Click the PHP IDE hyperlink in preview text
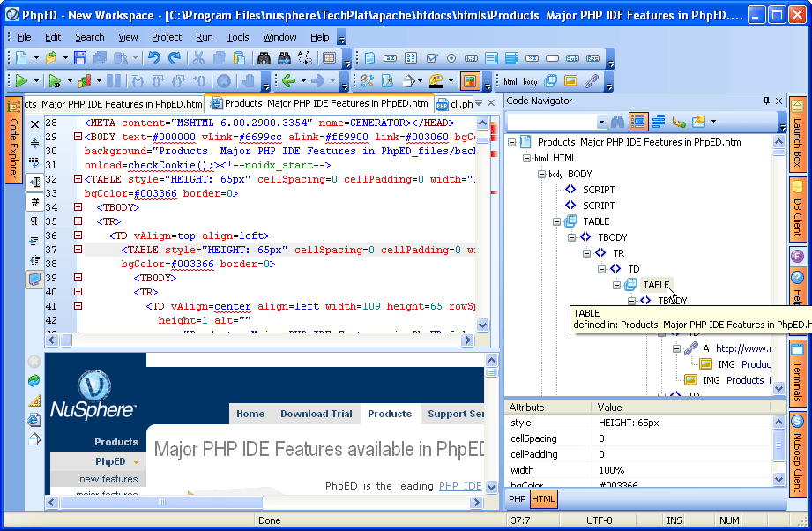This screenshot has width=812, height=531. [x=460, y=486]
